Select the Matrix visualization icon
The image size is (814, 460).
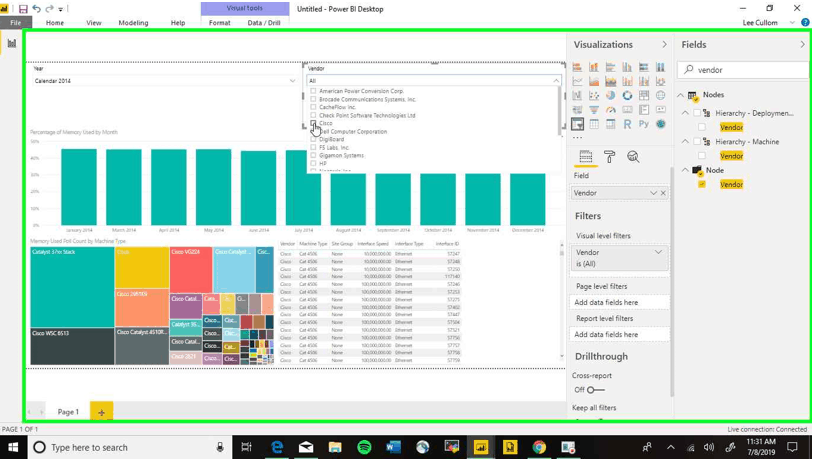(610, 124)
